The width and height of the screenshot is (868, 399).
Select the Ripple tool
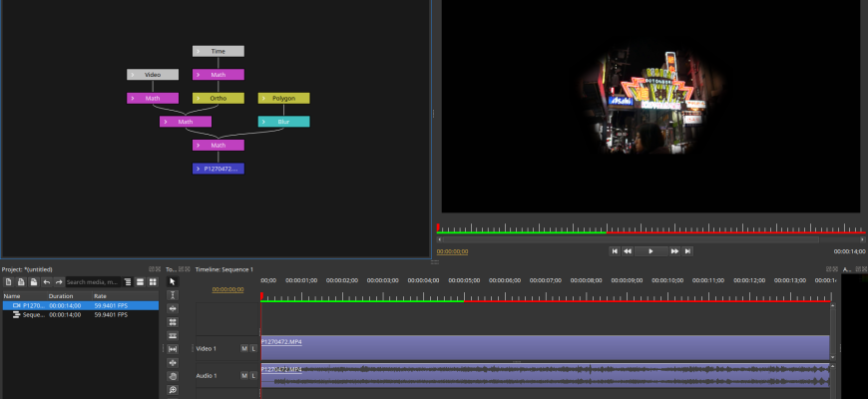pos(173,308)
